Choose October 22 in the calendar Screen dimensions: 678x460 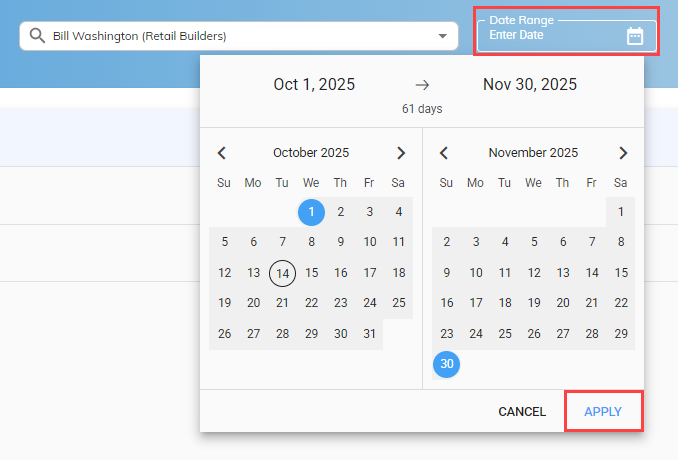click(311, 303)
